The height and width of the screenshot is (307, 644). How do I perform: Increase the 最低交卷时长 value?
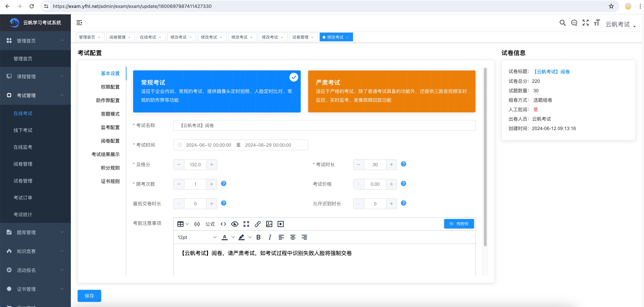[x=212, y=203]
